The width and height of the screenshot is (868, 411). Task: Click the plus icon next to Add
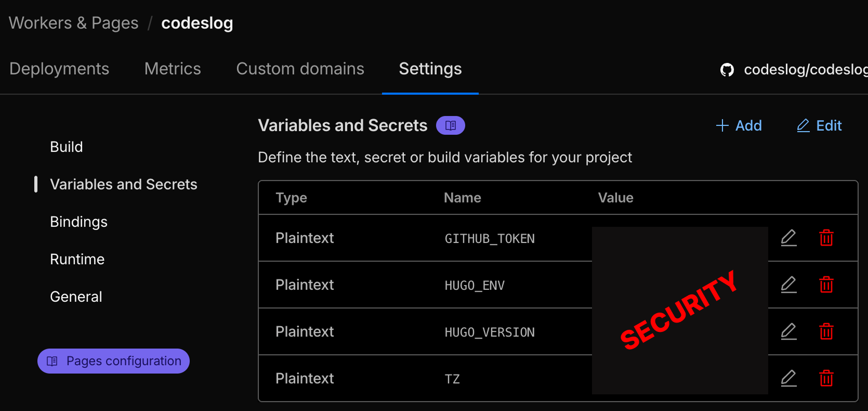coord(722,125)
